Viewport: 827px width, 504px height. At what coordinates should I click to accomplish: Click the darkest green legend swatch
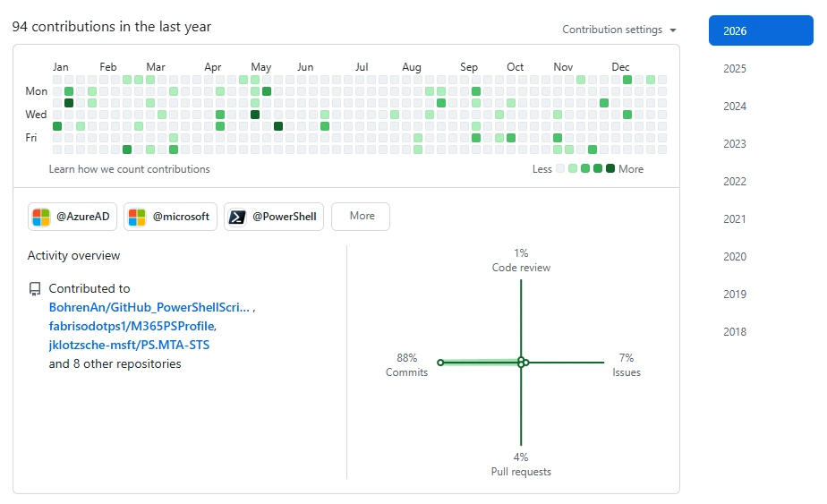610,169
